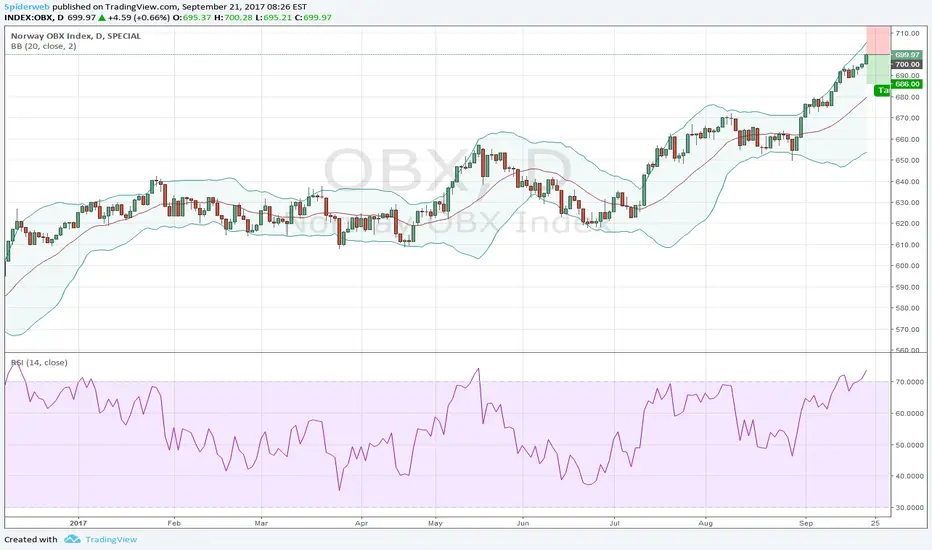Image resolution: width=932 pixels, height=550 pixels.
Task: Click the May time axis label
Action: (x=435, y=523)
